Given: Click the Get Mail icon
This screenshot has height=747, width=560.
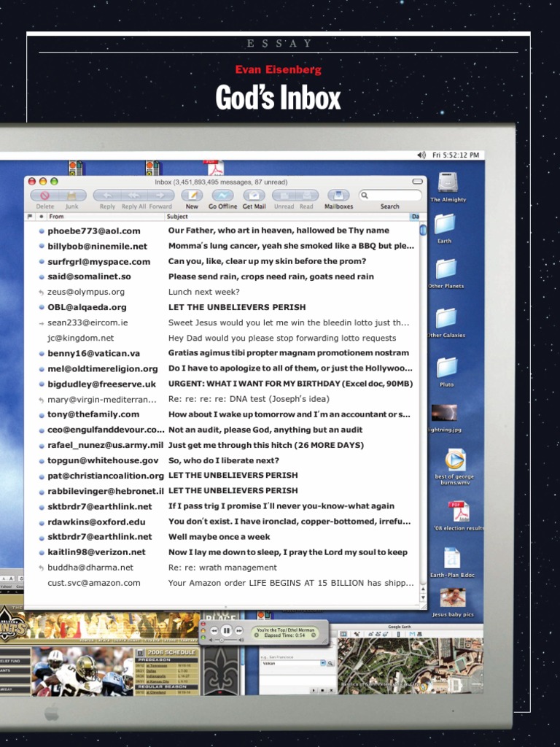Looking at the screenshot, I should tap(254, 196).
